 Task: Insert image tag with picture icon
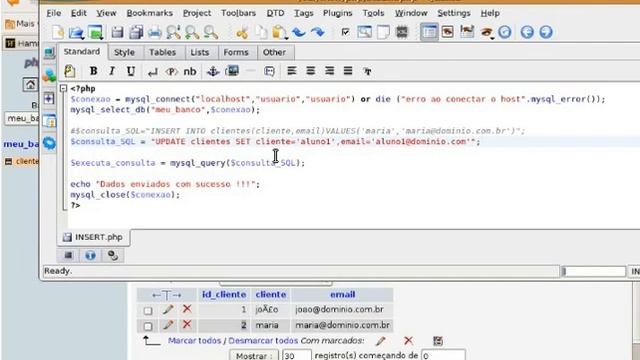[232, 71]
